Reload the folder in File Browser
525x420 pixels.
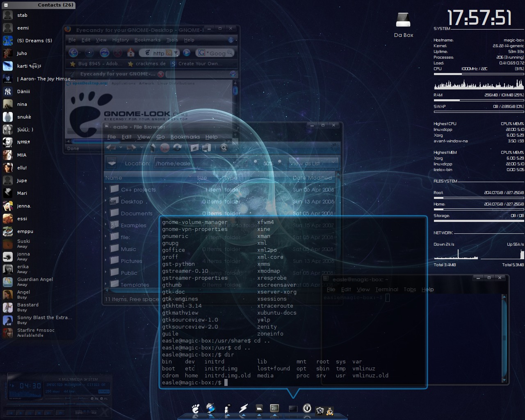[x=177, y=148]
